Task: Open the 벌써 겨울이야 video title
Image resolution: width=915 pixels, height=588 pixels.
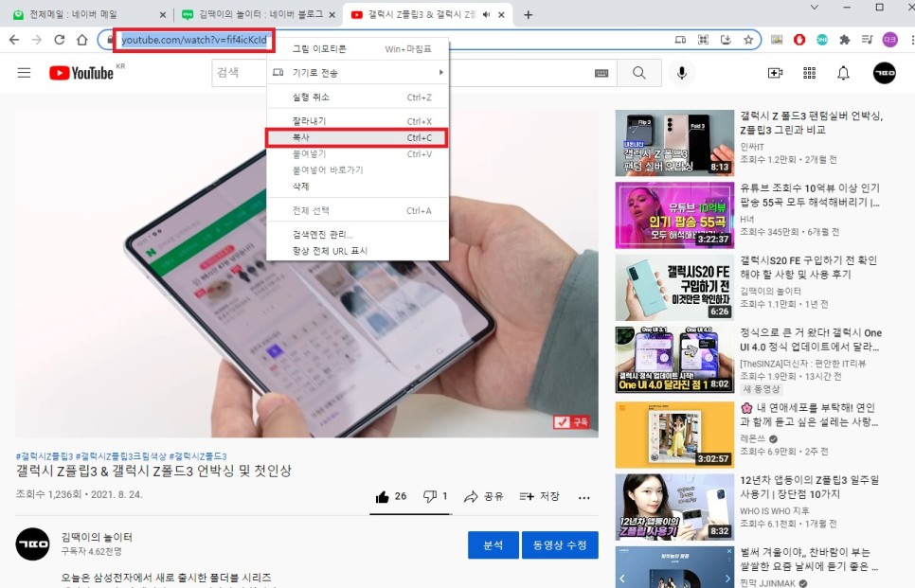Action: coord(809,560)
